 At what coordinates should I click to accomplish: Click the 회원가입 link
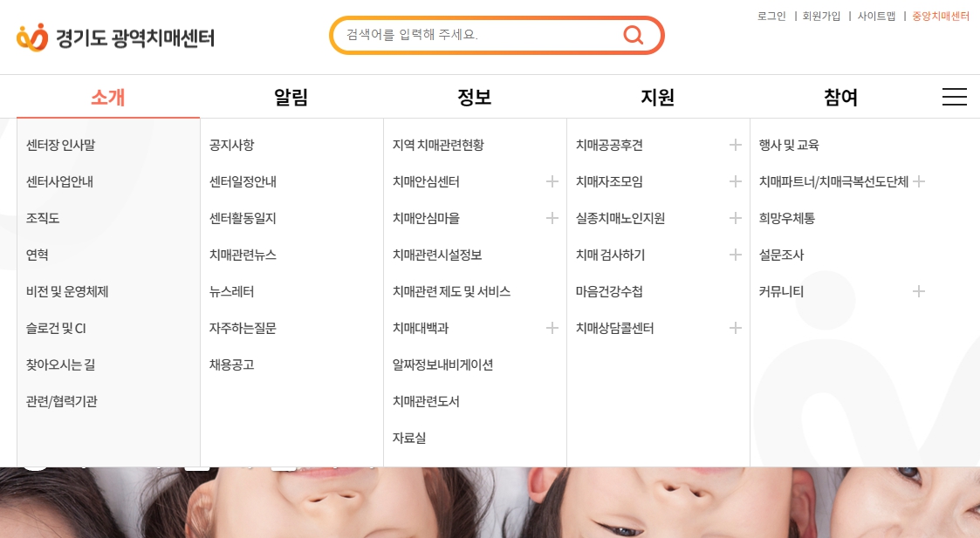coord(821,16)
